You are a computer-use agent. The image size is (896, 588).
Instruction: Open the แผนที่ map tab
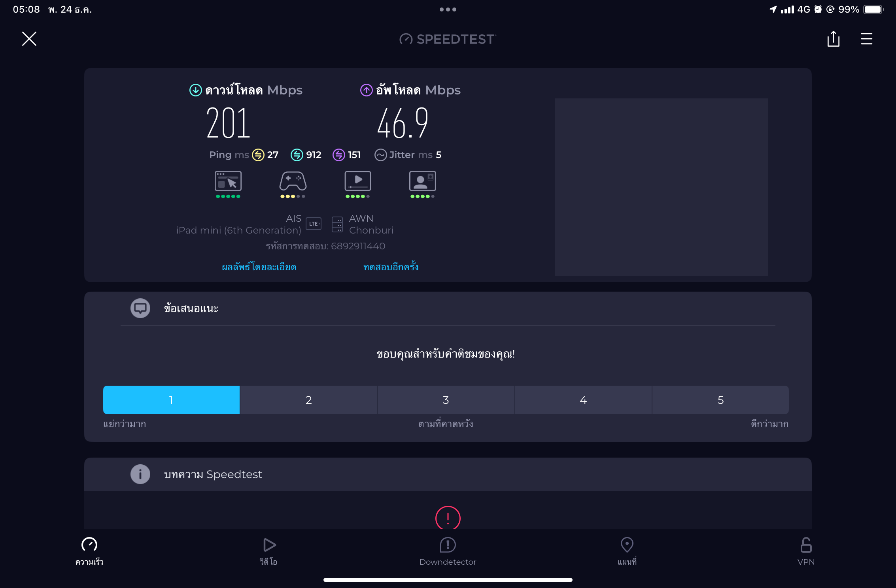(x=627, y=551)
